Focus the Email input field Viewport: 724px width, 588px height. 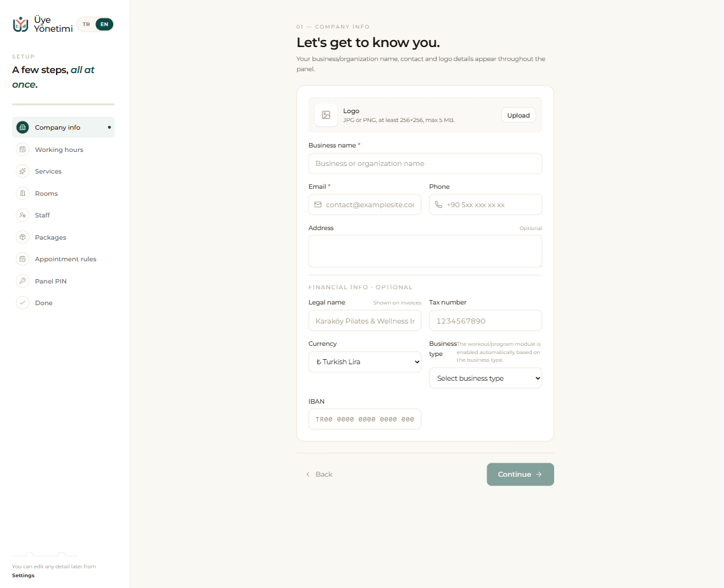(x=365, y=204)
